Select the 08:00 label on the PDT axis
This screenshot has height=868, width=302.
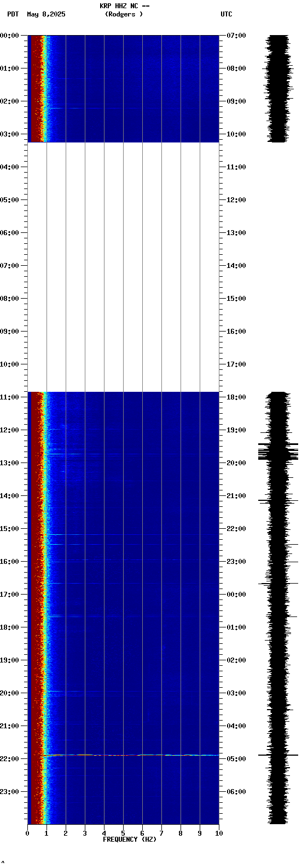[10, 299]
